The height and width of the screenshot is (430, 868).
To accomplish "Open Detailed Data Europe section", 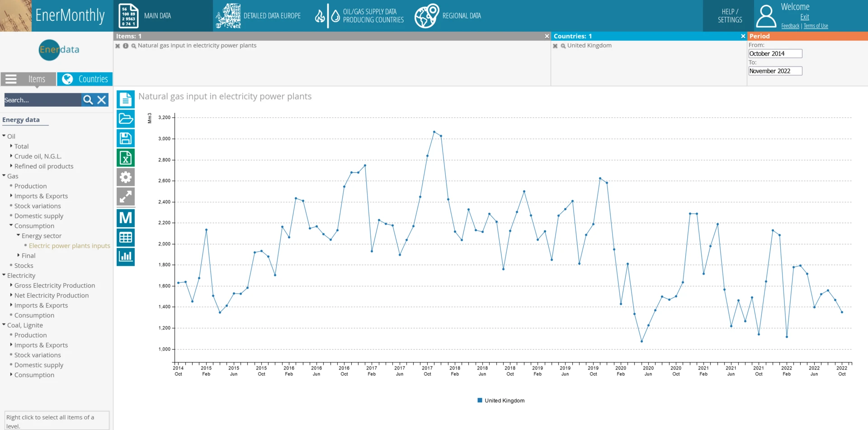I will 259,16.
